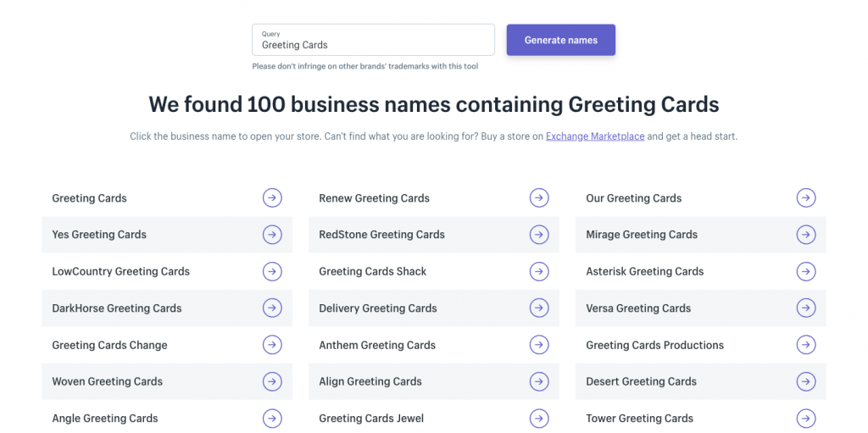
Task: Open the Exchange Marketplace link
Action: coord(595,136)
